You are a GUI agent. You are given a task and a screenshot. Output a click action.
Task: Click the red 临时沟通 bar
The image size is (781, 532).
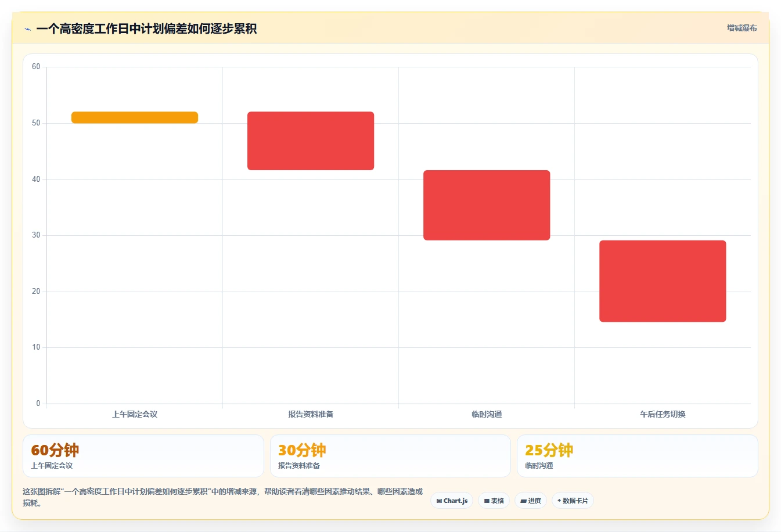pos(487,205)
